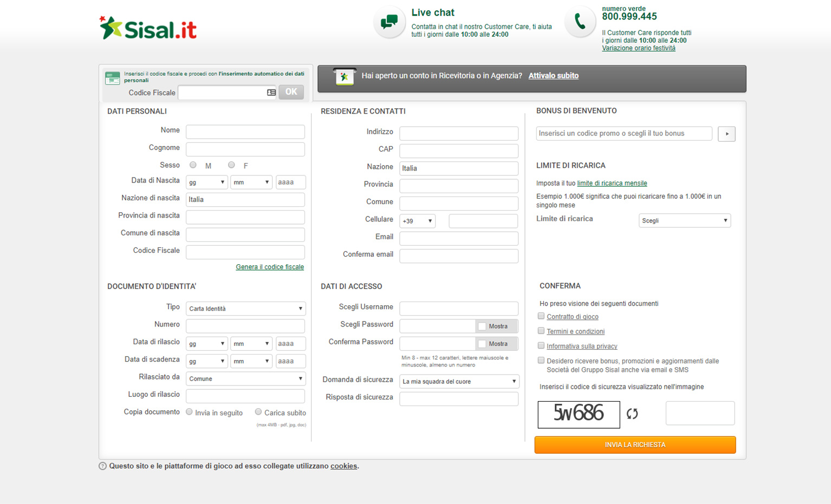Check the Contratto di gioco checkbox
The width and height of the screenshot is (831, 504).
541,316
